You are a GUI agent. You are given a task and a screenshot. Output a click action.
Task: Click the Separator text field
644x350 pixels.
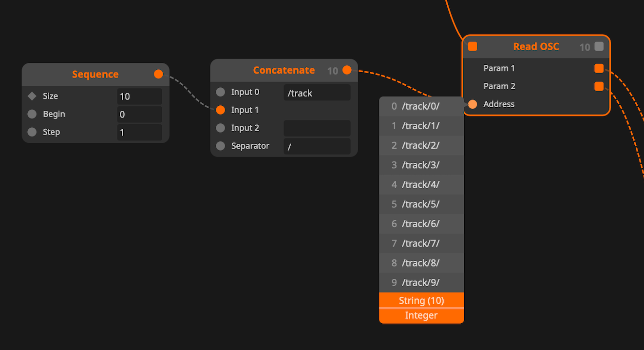coord(317,146)
